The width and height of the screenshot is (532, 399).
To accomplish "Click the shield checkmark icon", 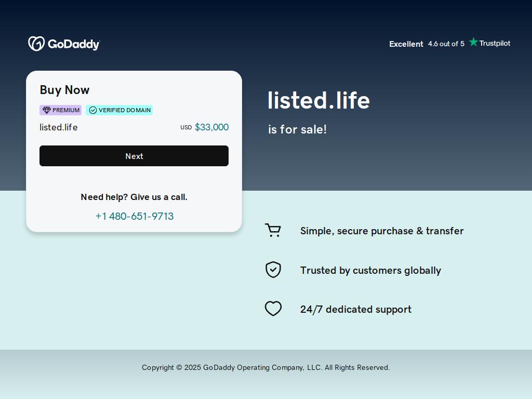I will (x=273, y=270).
